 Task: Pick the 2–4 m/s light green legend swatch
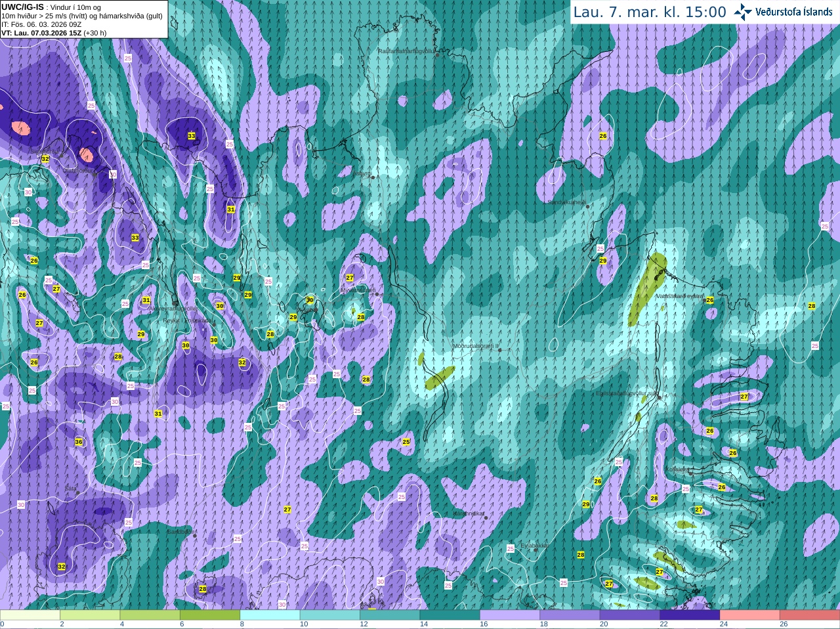(90, 615)
